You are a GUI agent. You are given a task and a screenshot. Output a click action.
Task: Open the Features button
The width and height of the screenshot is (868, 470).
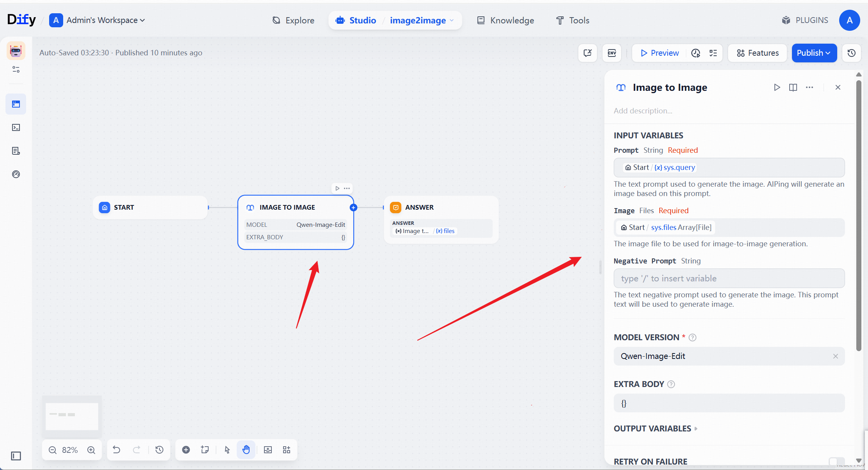point(758,53)
